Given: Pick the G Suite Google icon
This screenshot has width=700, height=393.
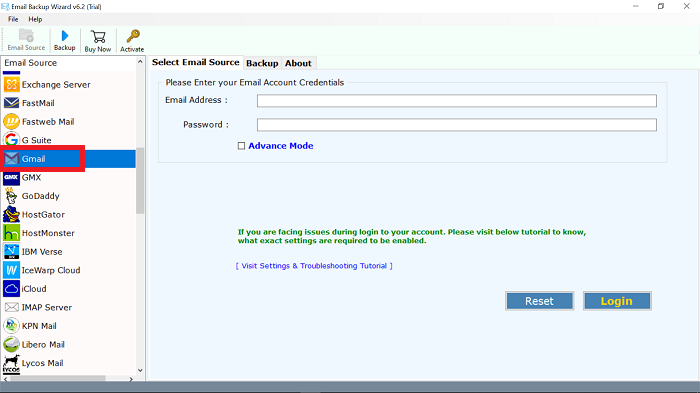Looking at the screenshot, I should click(12, 140).
